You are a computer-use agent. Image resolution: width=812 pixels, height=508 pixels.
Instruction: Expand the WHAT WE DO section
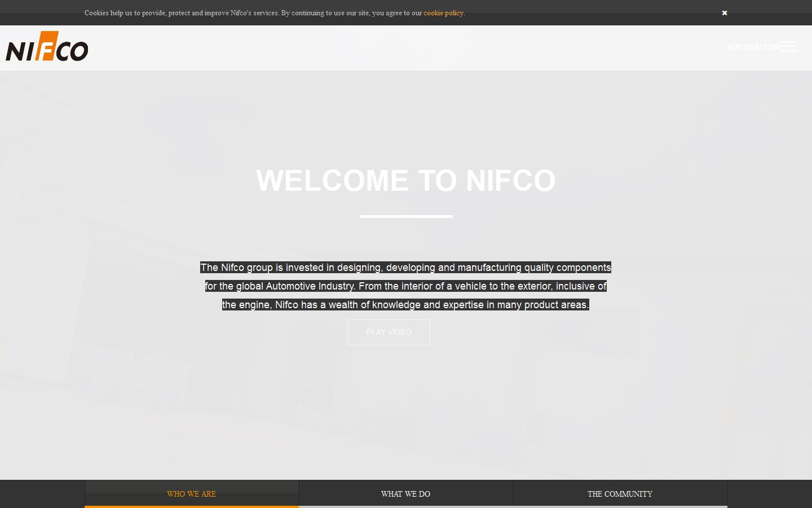[x=405, y=494]
